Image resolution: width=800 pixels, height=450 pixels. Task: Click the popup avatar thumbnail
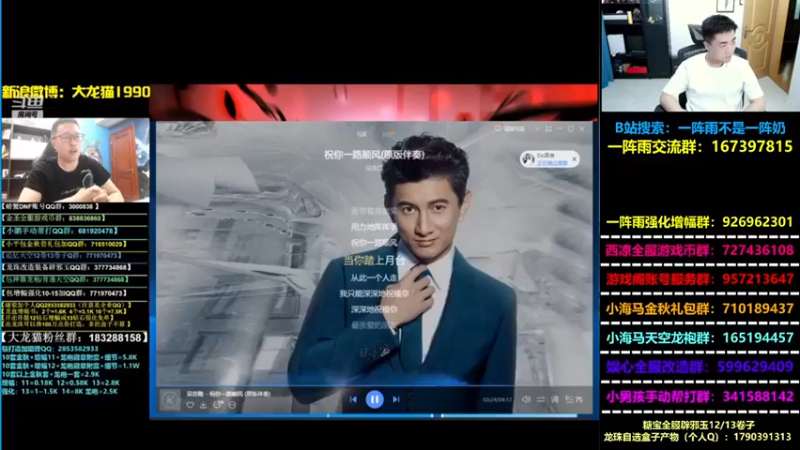click(528, 159)
